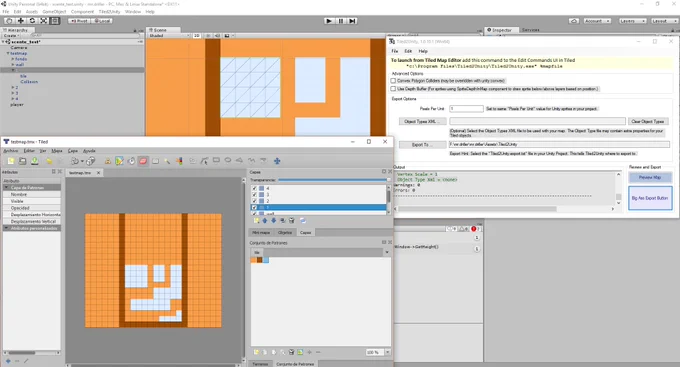Toggle Use Depth Buffer checkbox in Tiled2Unity
680x367 pixels.
[x=393, y=88]
